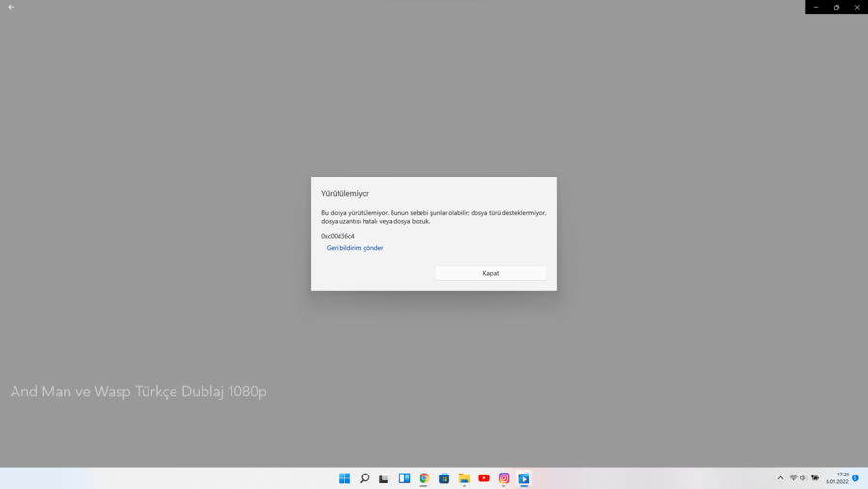Open the Windows Start menu

pyautogui.click(x=344, y=478)
